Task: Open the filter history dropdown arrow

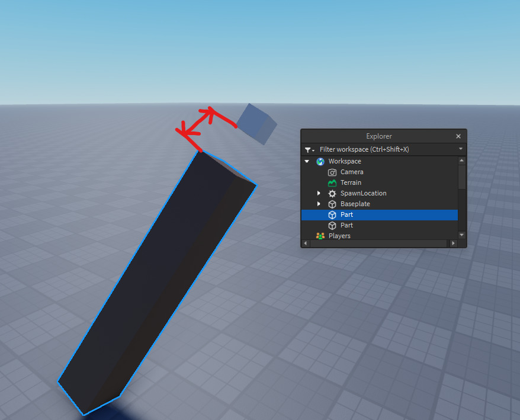Action: point(460,149)
